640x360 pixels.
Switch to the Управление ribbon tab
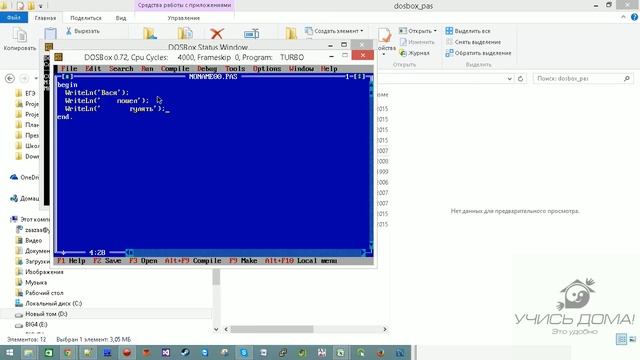[184, 18]
